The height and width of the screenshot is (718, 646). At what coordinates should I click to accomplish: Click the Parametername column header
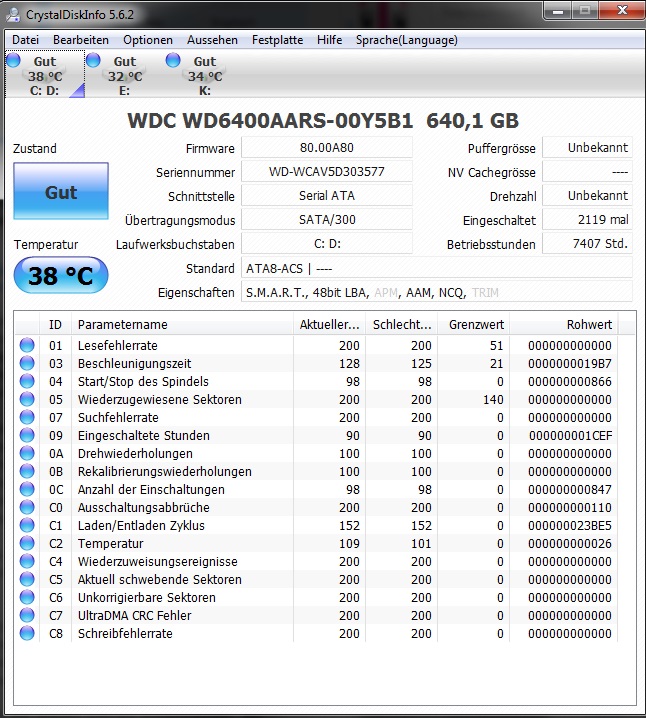click(182, 325)
